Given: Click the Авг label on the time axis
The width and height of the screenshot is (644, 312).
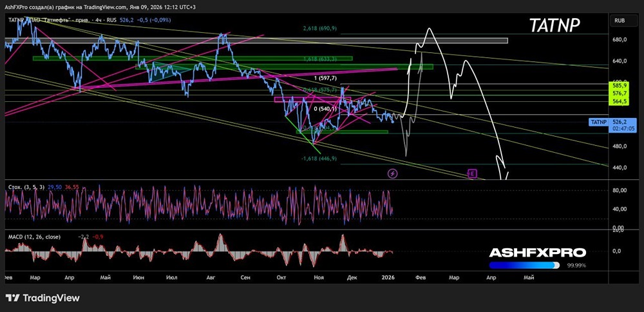Looking at the screenshot, I should point(210,278).
